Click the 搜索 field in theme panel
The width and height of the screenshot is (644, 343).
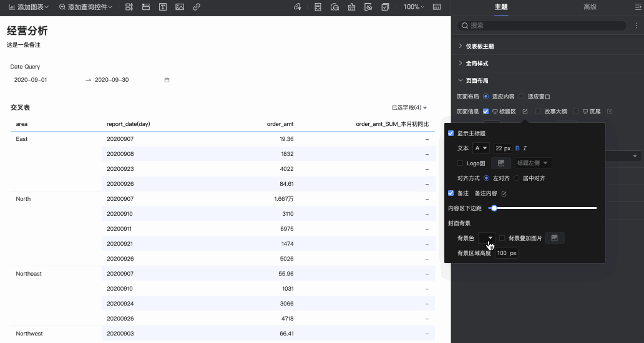coord(542,26)
